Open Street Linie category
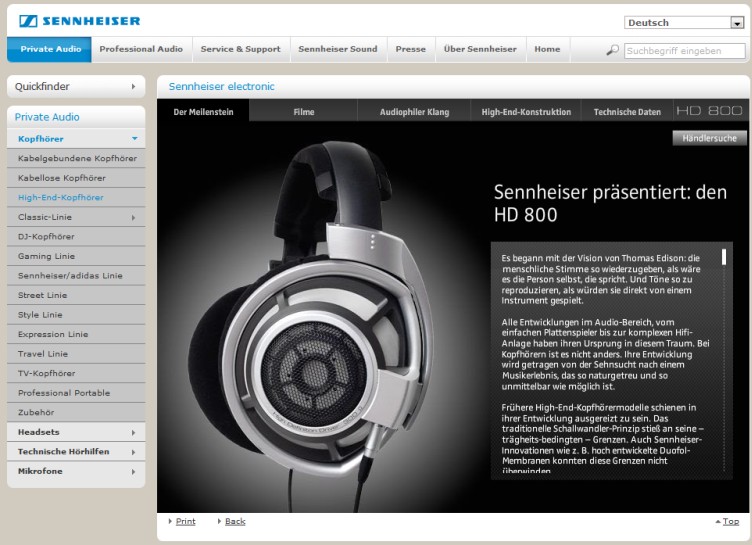 coord(76,295)
